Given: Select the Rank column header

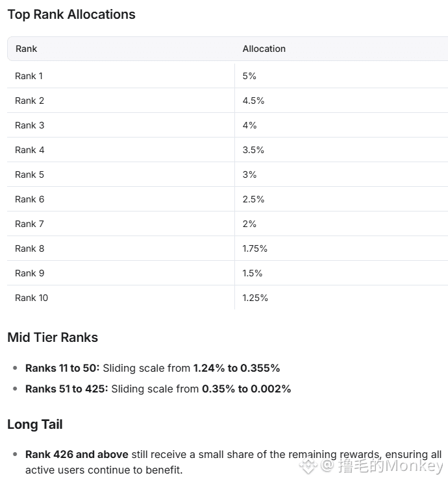Looking at the screenshot, I should coord(26,49).
